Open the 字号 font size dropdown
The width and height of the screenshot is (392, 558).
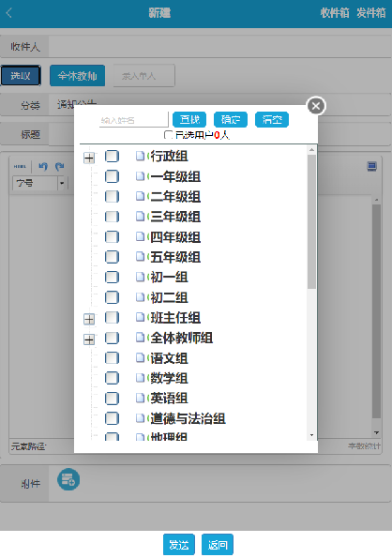[62, 183]
